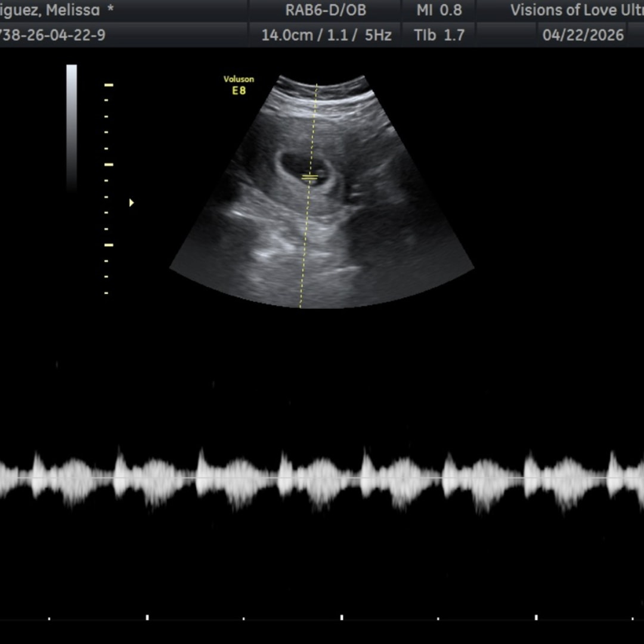Click the topmost long depth scale tick
The image size is (644, 644).
pyautogui.click(x=109, y=85)
